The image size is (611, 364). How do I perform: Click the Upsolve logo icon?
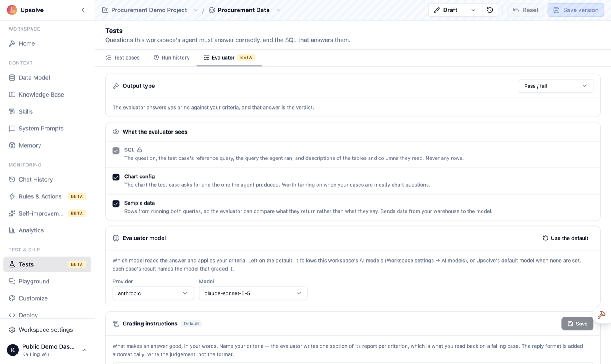[12, 10]
